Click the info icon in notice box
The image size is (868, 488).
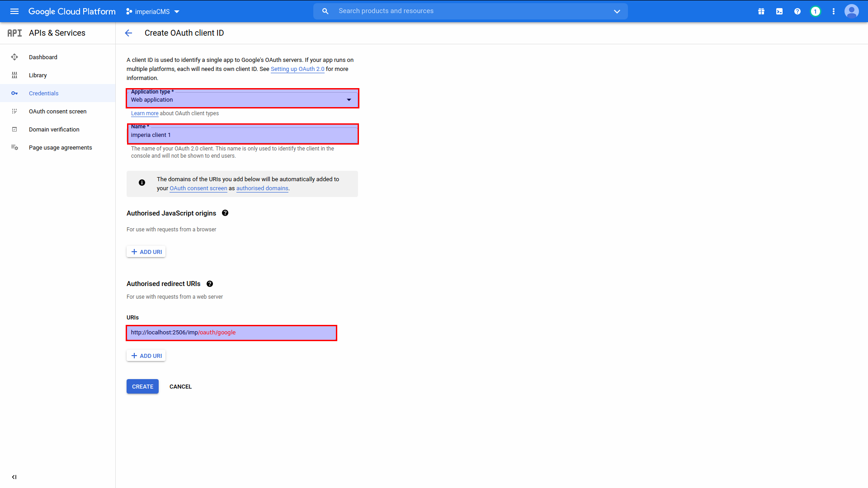pos(142,183)
